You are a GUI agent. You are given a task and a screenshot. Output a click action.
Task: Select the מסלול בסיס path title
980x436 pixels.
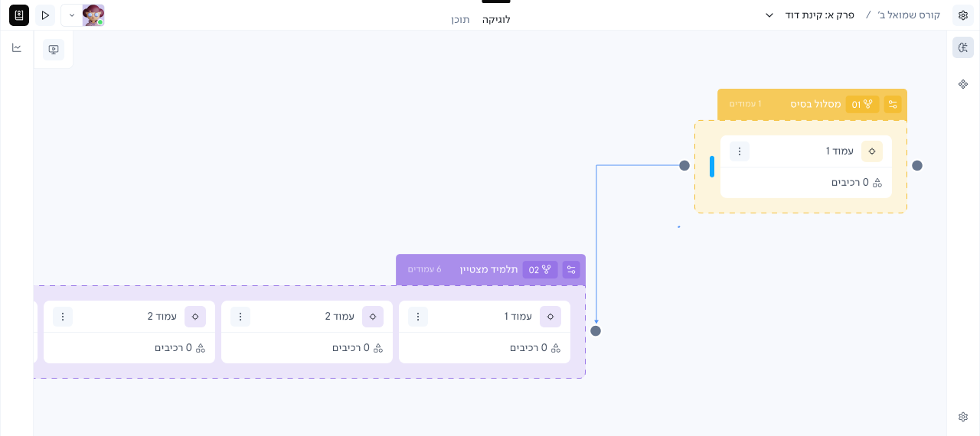point(815,104)
